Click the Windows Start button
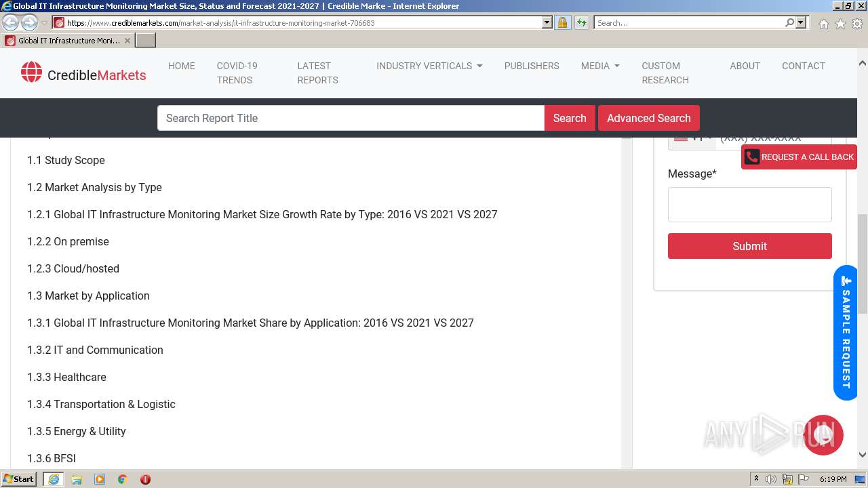Viewport: 868px width, 488px height. [19, 479]
